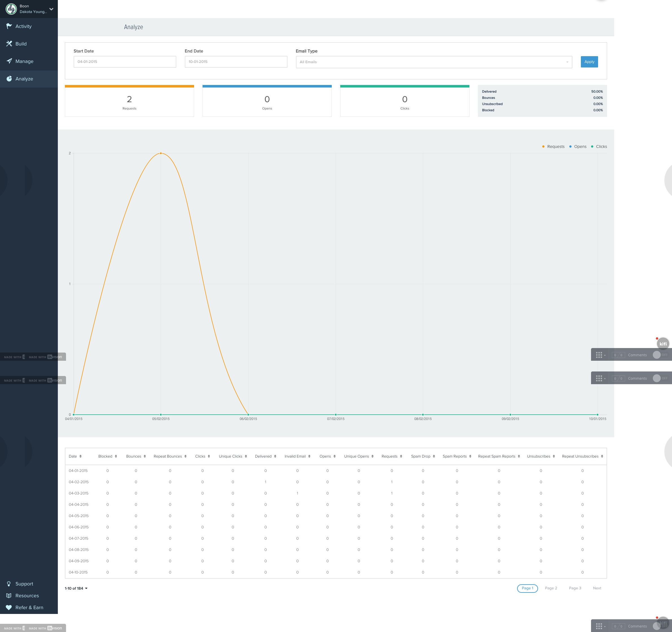This screenshot has height=632, width=672.
Task: Select the '04-10-2015' date cell
Action: 78,572
